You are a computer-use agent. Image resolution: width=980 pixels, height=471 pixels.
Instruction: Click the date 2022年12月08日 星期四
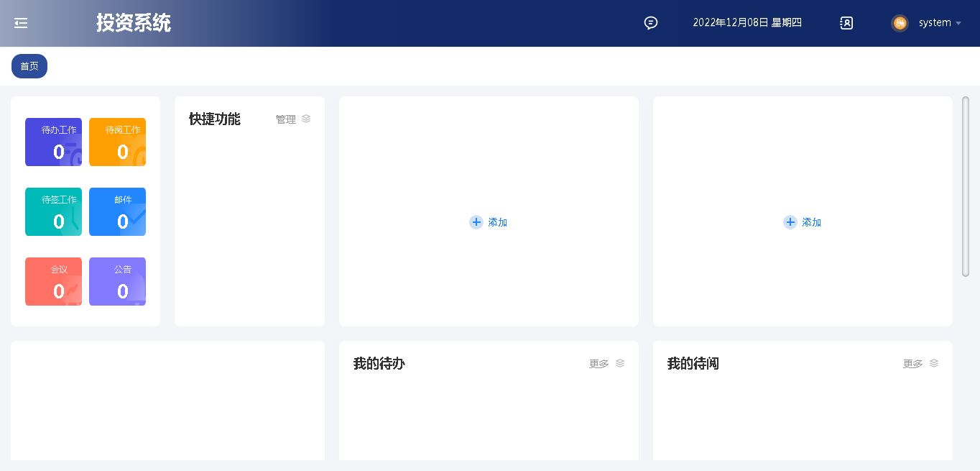[x=747, y=23]
